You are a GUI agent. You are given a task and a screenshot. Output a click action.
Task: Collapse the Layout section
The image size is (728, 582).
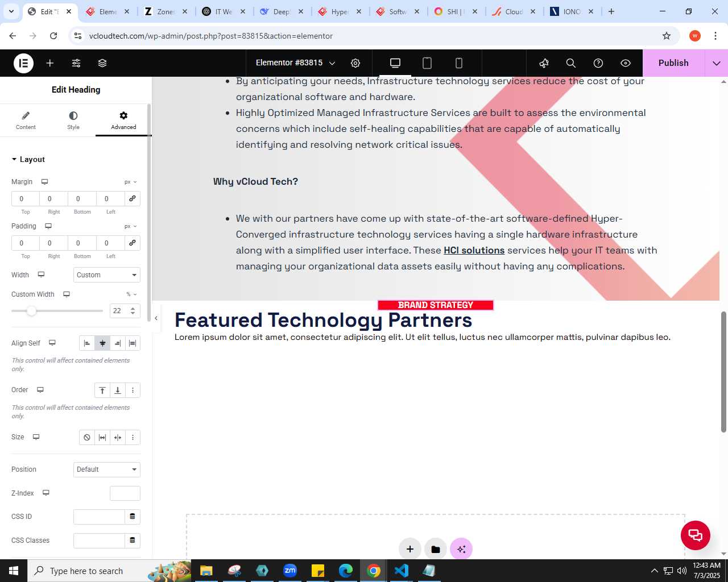(x=28, y=160)
